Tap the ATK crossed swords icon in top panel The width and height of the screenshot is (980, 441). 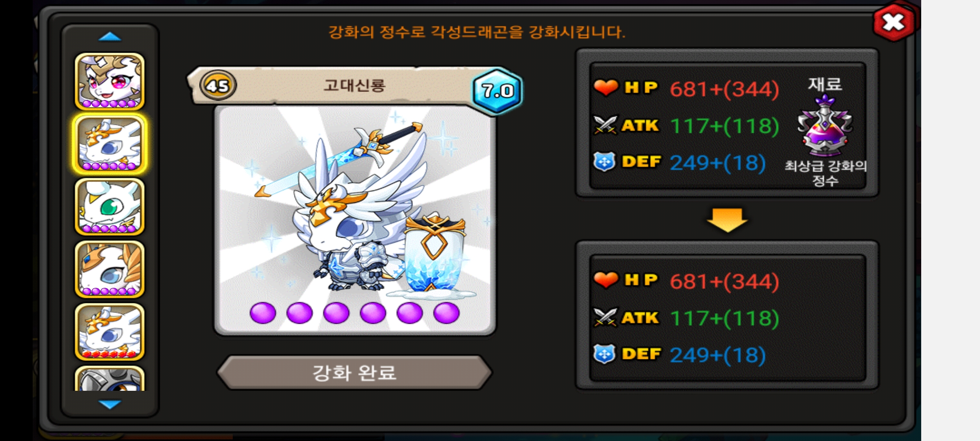(606, 125)
